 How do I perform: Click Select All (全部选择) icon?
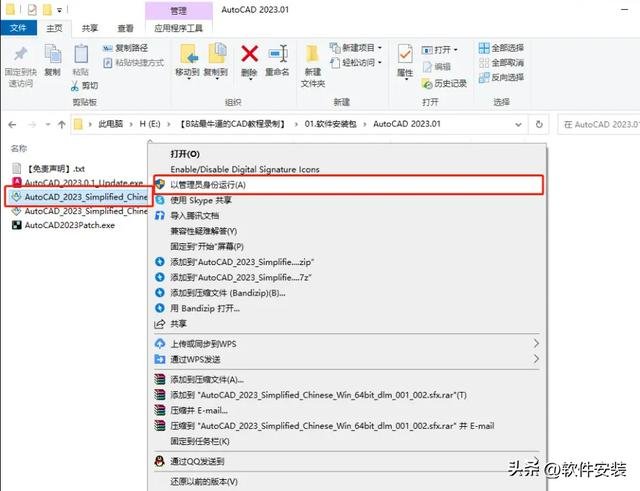click(484, 48)
